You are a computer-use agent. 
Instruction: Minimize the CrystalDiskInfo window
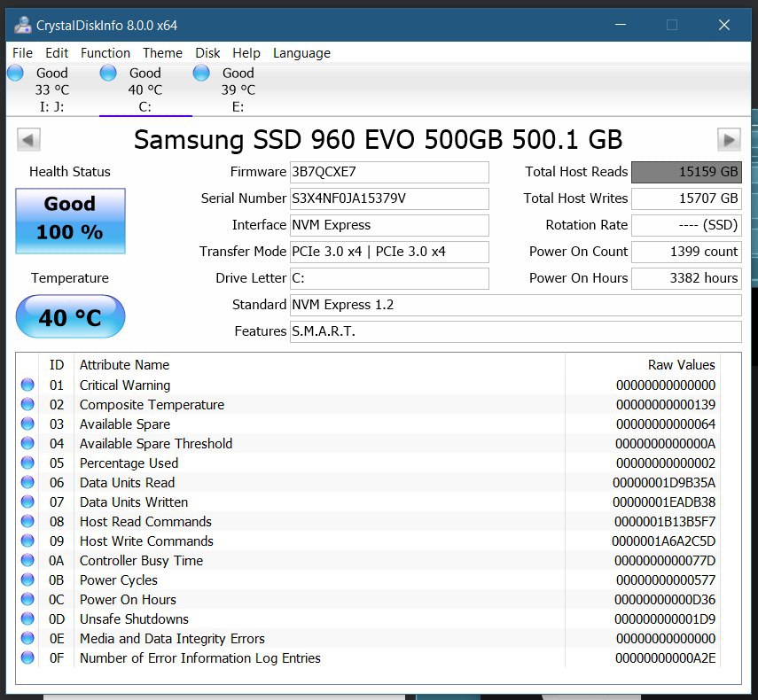(621, 25)
